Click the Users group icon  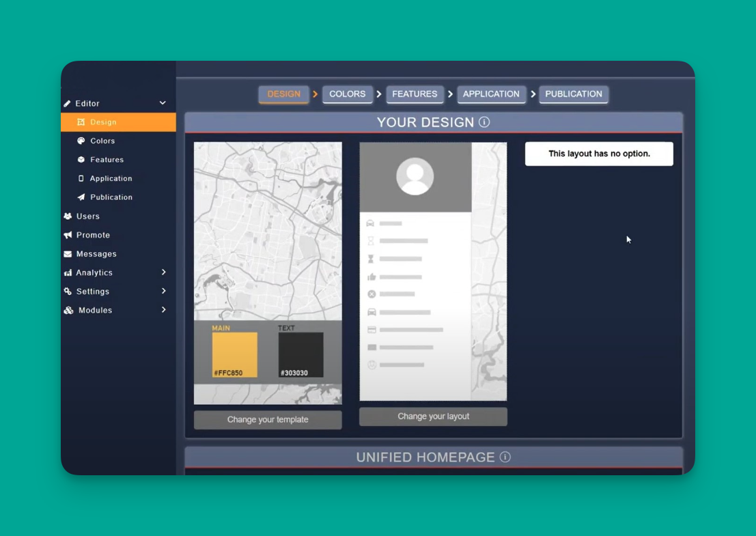68,216
